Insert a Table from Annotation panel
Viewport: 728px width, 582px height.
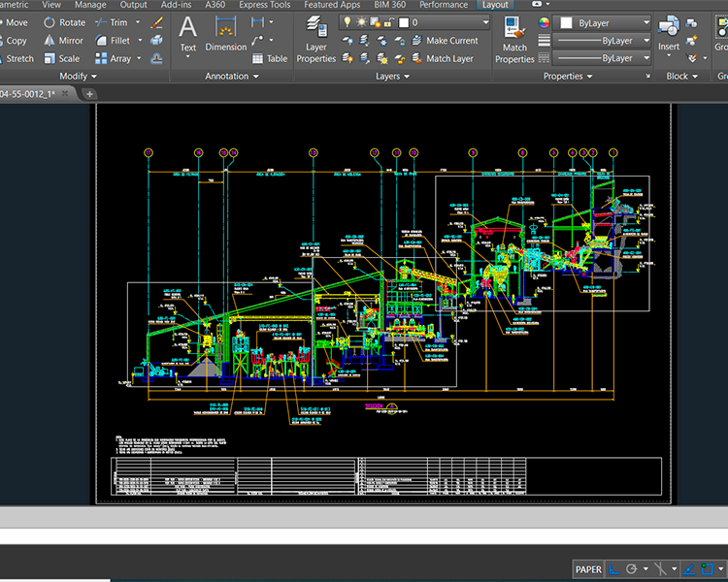(269, 59)
